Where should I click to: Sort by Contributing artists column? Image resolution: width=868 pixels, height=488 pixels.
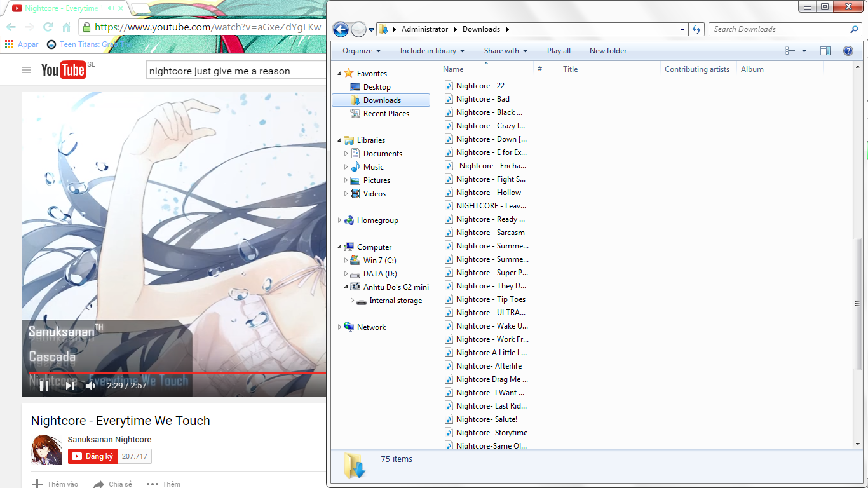[x=698, y=69]
